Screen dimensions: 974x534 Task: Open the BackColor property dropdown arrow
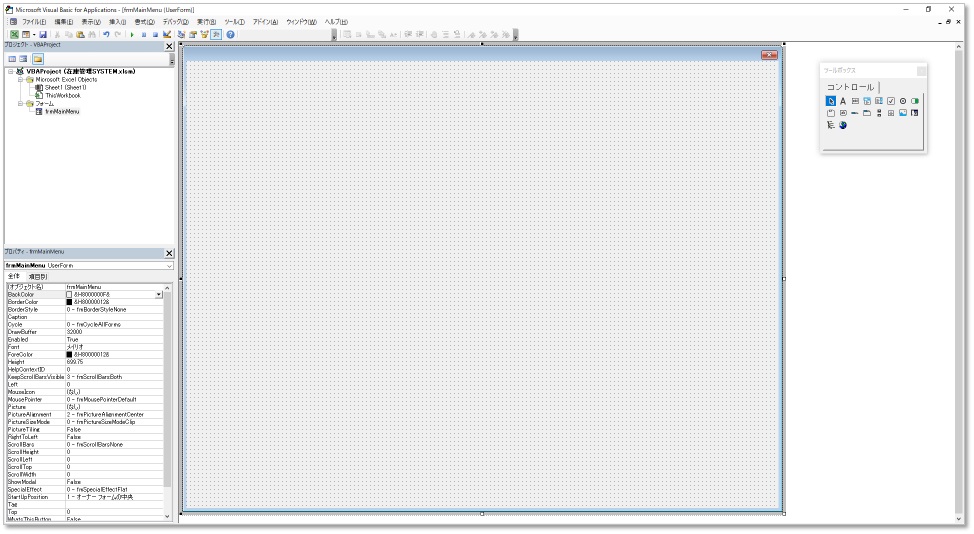tap(159, 294)
